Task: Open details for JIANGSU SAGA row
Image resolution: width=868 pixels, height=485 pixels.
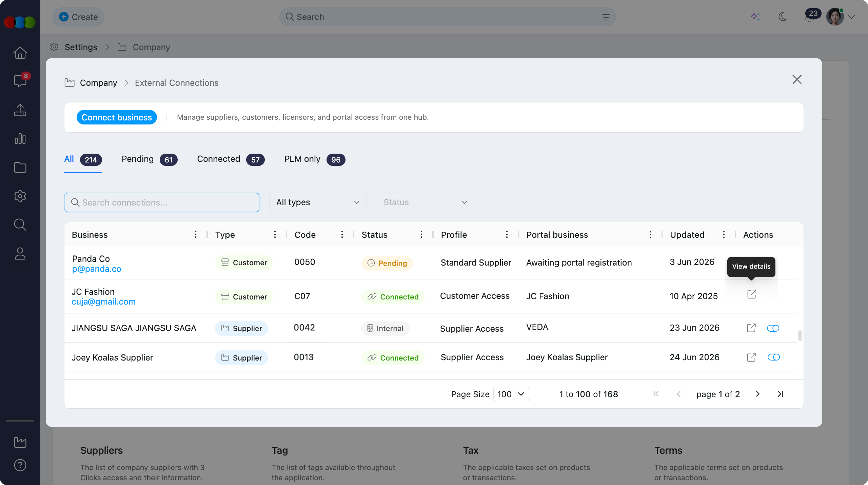Action: pyautogui.click(x=751, y=328)
